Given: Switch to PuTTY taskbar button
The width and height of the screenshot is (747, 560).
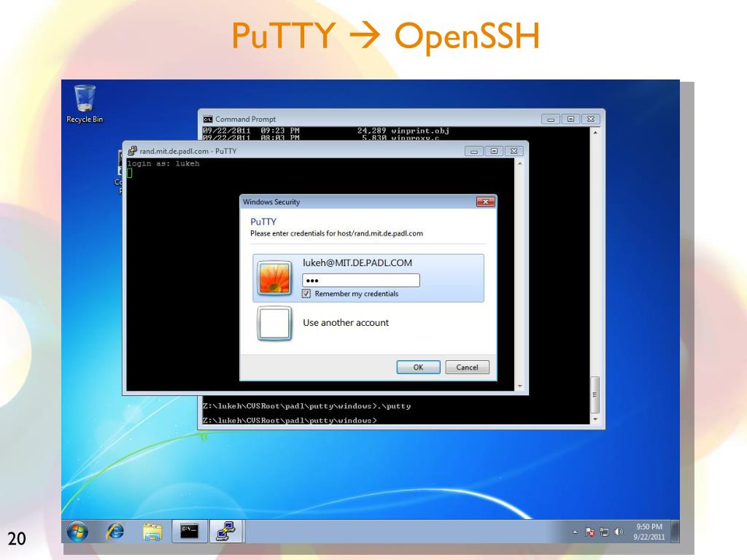Looking at the screenshot, I should click(226, 532).
